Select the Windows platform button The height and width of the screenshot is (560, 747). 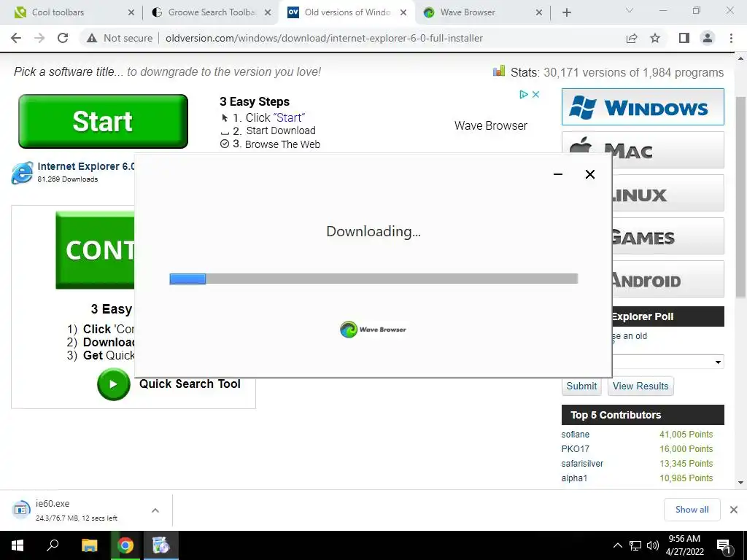pyautogui.click(x=643, y=107)
